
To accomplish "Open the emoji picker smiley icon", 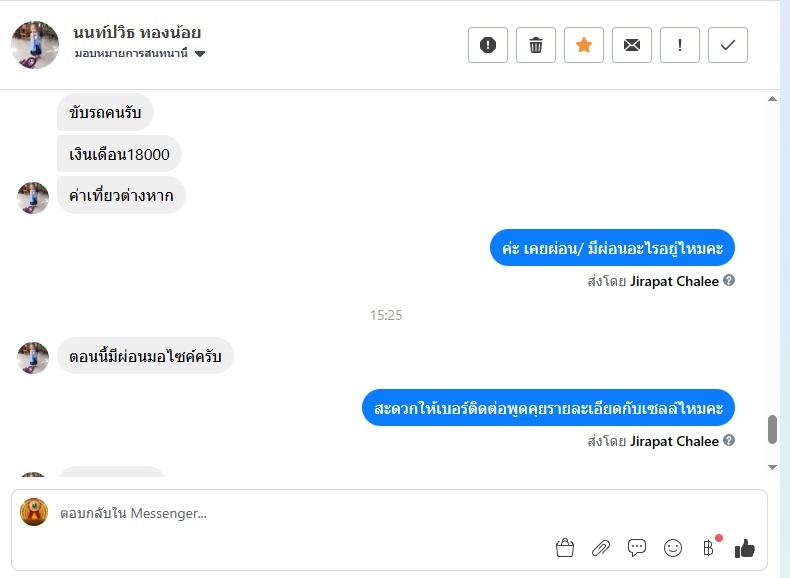I will pyautogui.click(x=673, y=548).
